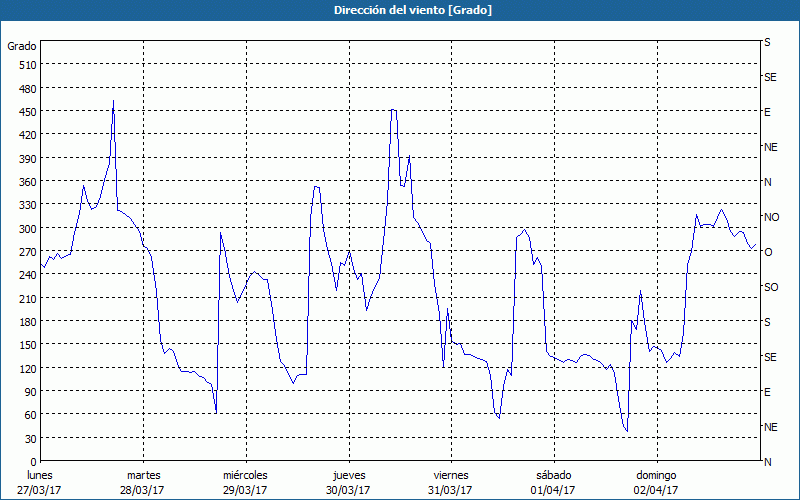Image resolution: width=800 pixels, height=500 pixels.
Task: Click the 90 value on the y-axis
Action: (x=28, y=392)
